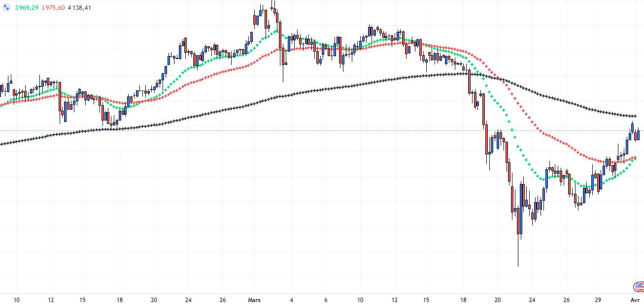Select the 4 date label after Mars
The height and width of the screenshot is (305, 644).
292,300
